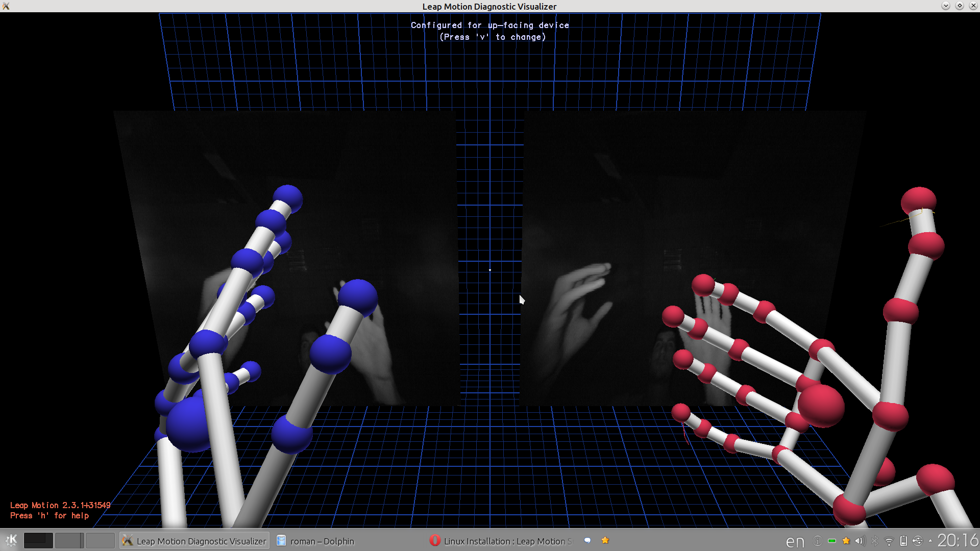The height and width of the screenshot is (551, 980).
Task: Switch to third virtual desktop in pager
Action: [x=100, y=540]
